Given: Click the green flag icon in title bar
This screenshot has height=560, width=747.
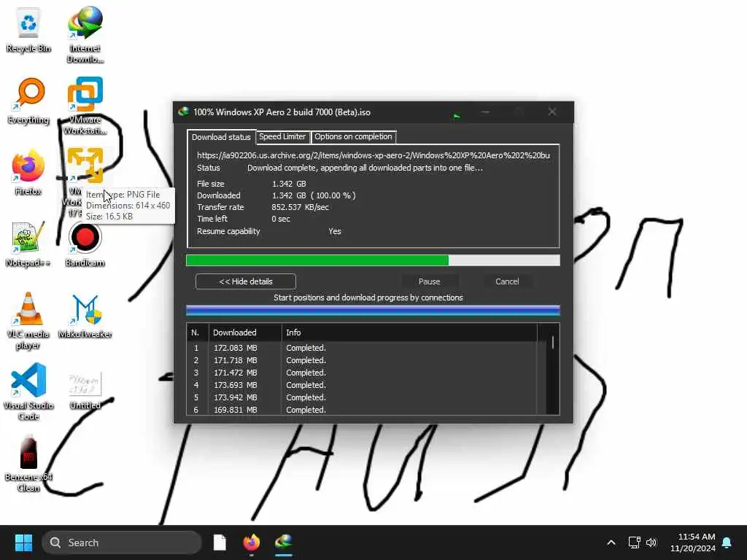Looking at the screenshot, I should click(457, 116).
